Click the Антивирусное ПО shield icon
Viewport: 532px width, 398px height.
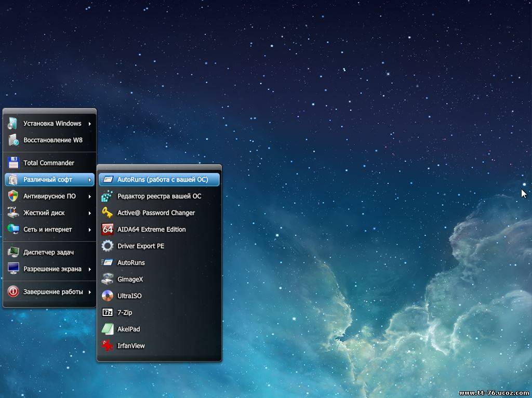click(x=13, y=196)
